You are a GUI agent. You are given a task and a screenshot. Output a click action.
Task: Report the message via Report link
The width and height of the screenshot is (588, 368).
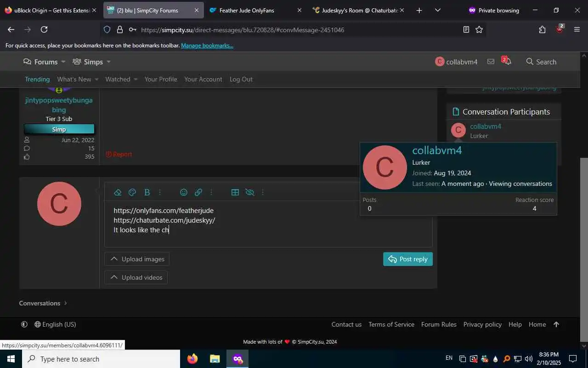(119, 154)
